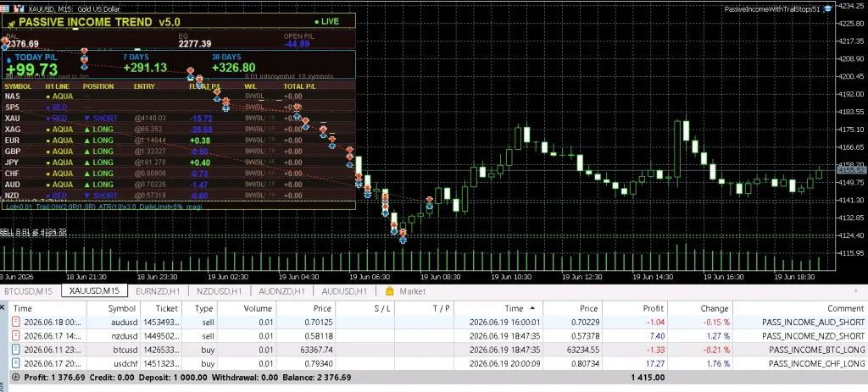Click the XAUUSD, M15: Gold US Dollar chart title

coord(74,8)
